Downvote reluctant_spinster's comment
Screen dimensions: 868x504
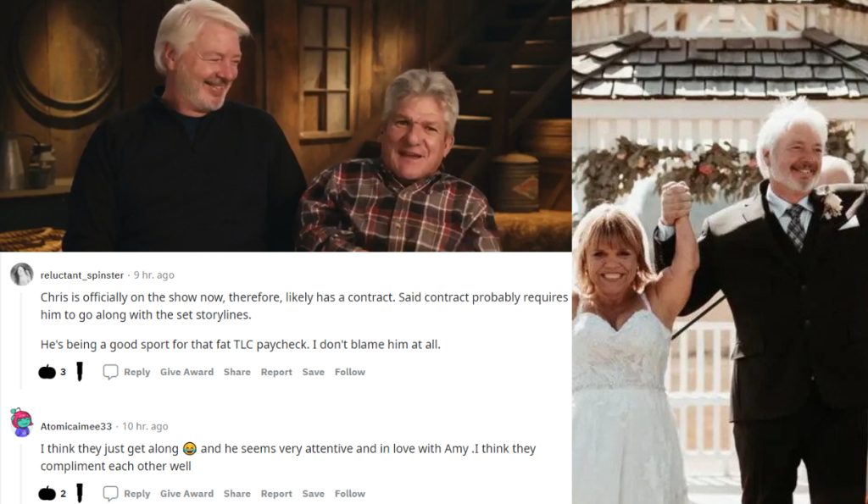79,372
